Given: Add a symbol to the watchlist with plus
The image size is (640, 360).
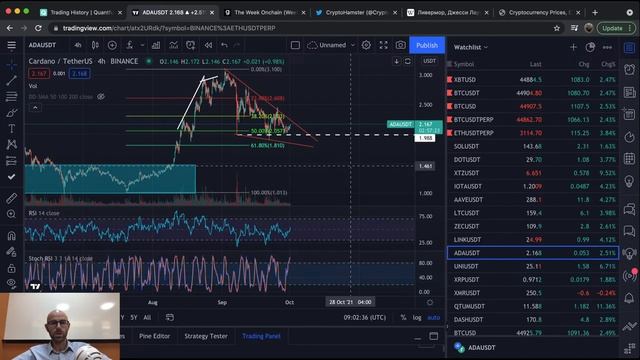Looking at the screenshot, I should (x=573, y=47).
